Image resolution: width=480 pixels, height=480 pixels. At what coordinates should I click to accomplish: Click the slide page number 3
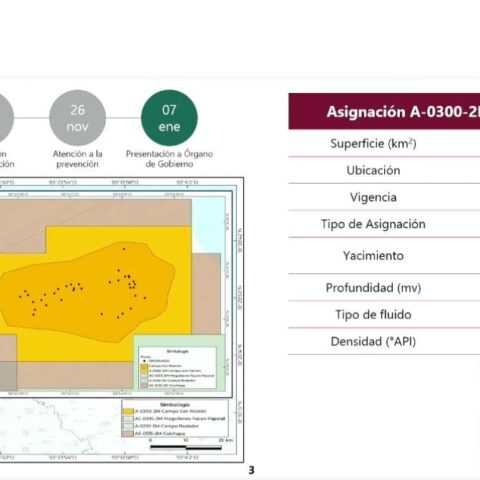tap(251, 470)
